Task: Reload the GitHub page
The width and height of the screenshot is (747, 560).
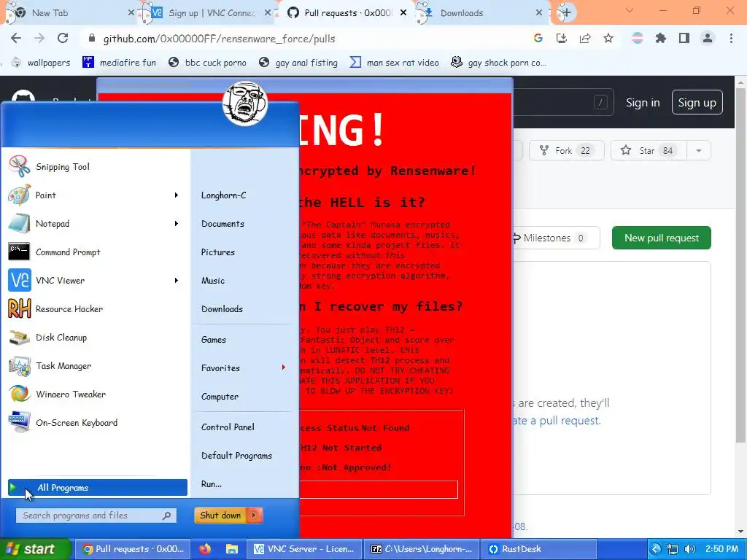Action: [63, 38]
